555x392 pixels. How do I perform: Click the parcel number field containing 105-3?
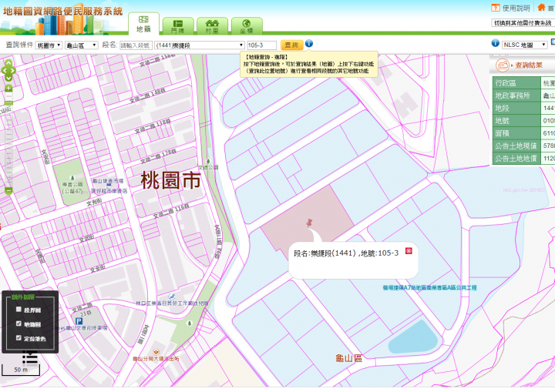(261, 45)
